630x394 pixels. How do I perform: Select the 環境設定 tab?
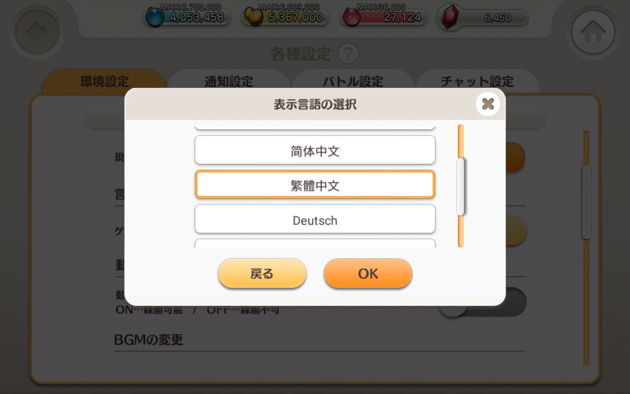pos(104,81)
